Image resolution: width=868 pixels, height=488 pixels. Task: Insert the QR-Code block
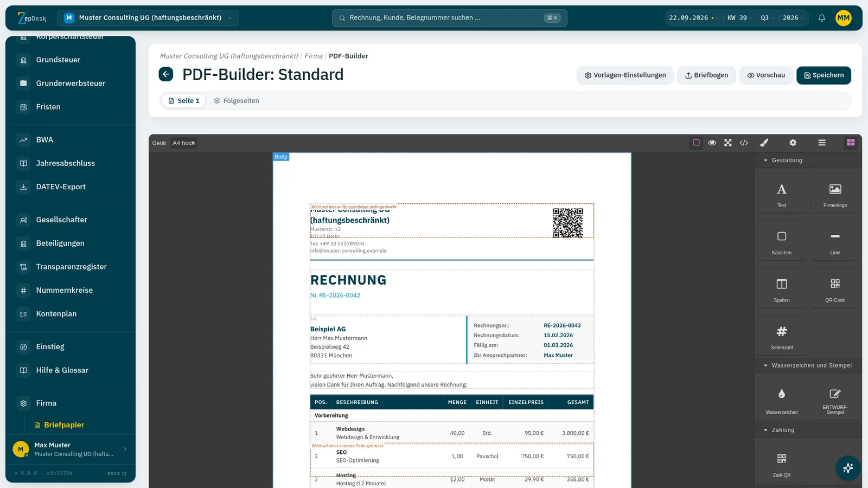pos(835,288)
